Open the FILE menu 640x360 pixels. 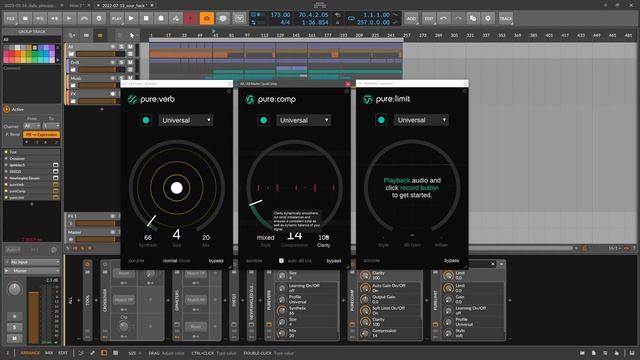tap(10, 18)
